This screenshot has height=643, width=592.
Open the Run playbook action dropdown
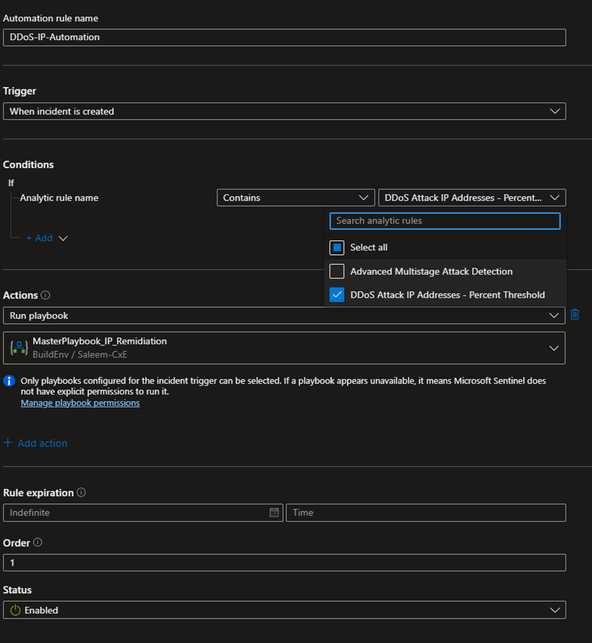point(284,316)
